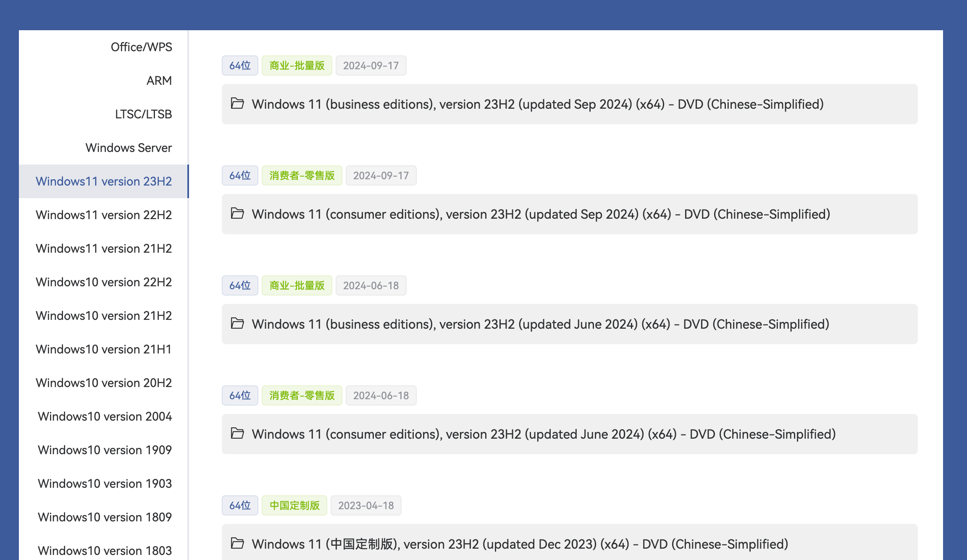The height and width of the screenshot is (560, 967).
Task: Expand Windows 11 business editions Sep 2024 item
Action: point(537,104)
